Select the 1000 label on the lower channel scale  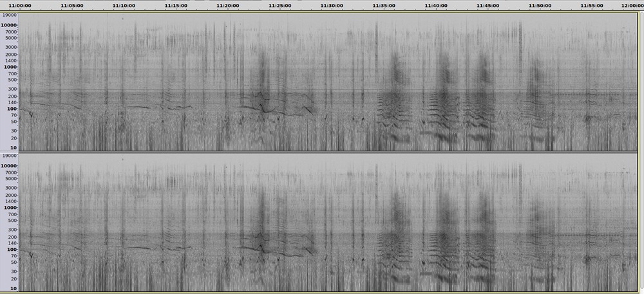(11, 208)
